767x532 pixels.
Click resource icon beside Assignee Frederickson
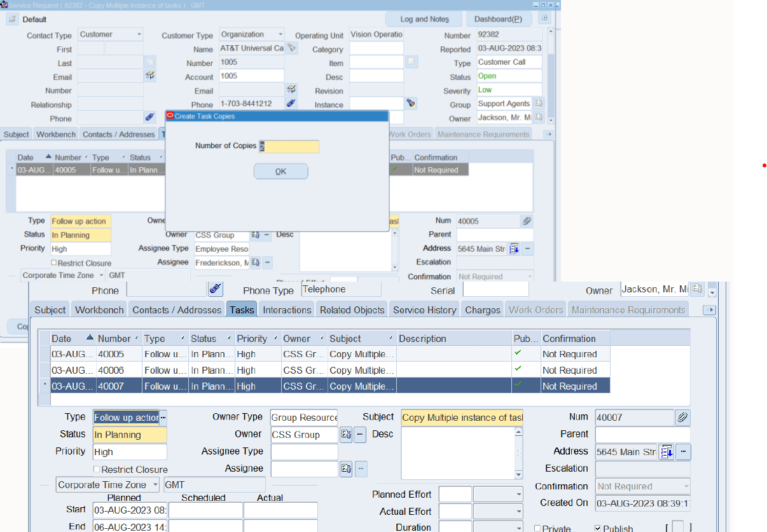click(x=256, y=262)
